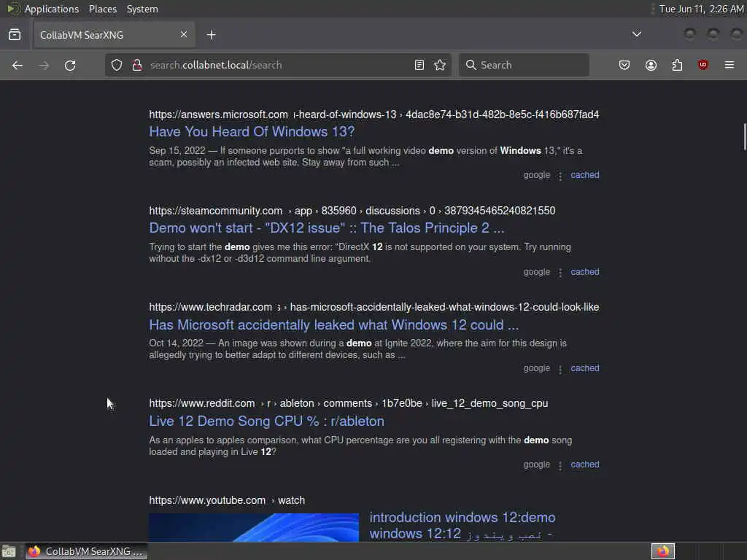Click google engine label under Windows 13 result
This screenshot has height=560, width=747.
click(536, 175)
